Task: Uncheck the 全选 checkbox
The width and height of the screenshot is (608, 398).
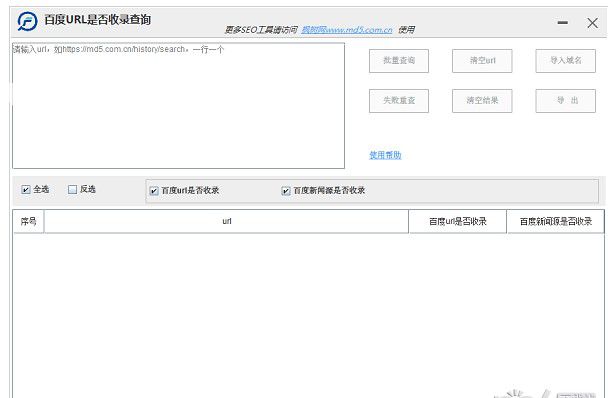Action: click(26, 189)
